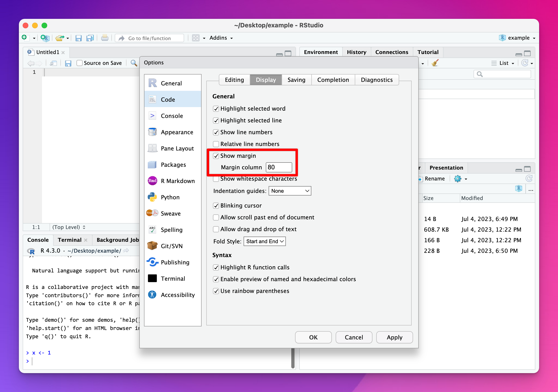Image resolution: width=558 pixels, height=392 pixels.
Task: Enable Allow drag and drop of text
Action: (216, 229)
